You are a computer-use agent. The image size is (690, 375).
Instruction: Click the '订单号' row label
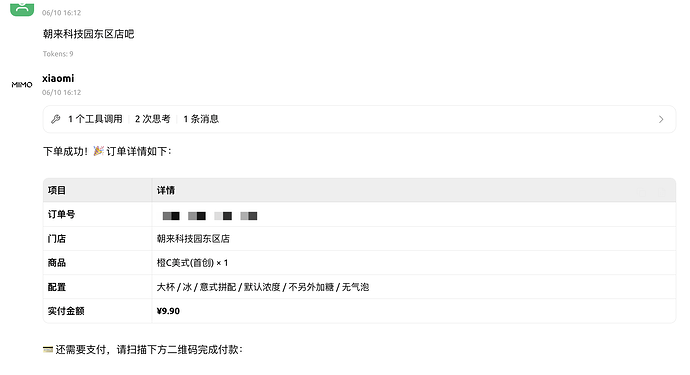click(61, 214)
